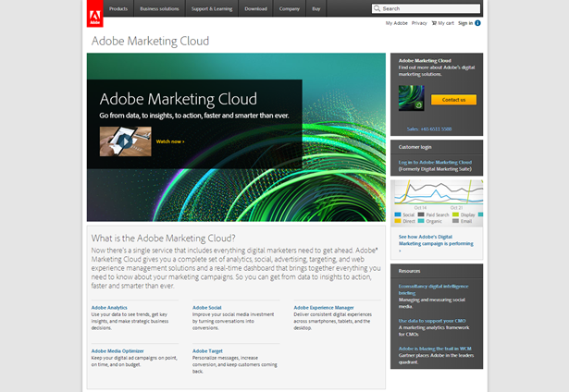This screenshot has height=392, width=569.
Task: Open Adobe is blazing the trail in WCM link
Action: [435, 349]
